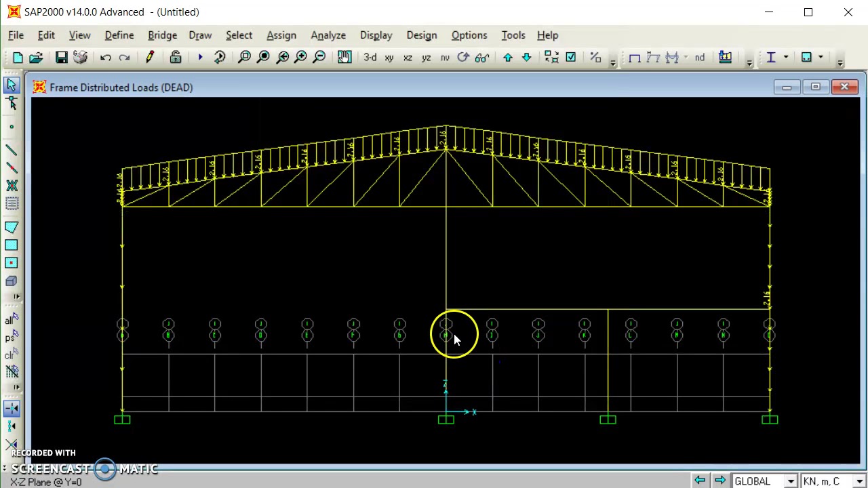Image resolution: width=868 pixels, height=488 pixels.
Task: Expand the I-section design dropdown arrow
Action: [785, 58]
